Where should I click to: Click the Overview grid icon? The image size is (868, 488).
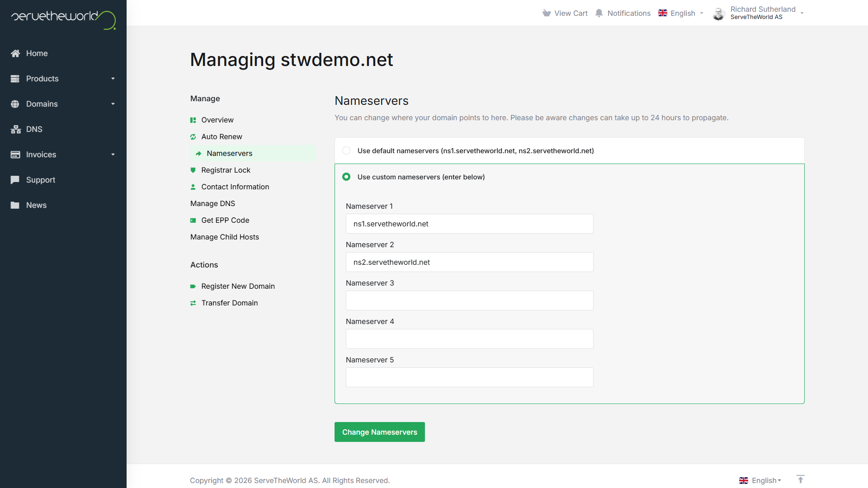click(x=193, y=120)
